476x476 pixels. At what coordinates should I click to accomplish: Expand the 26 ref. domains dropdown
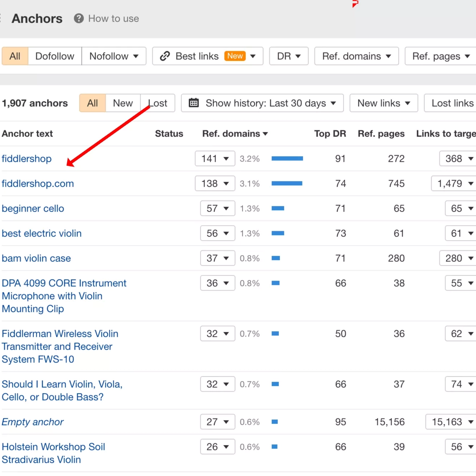(218, 447)
